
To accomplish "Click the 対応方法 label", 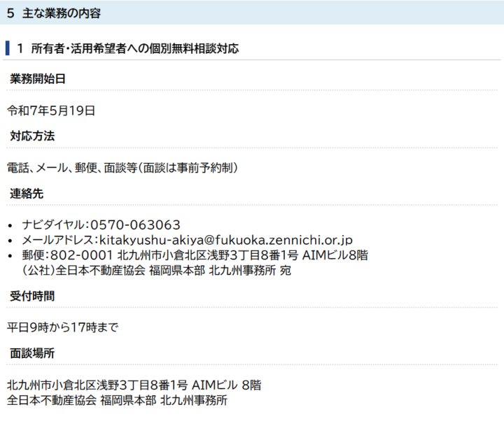I will pyautogui.click(x=32, y=136).
